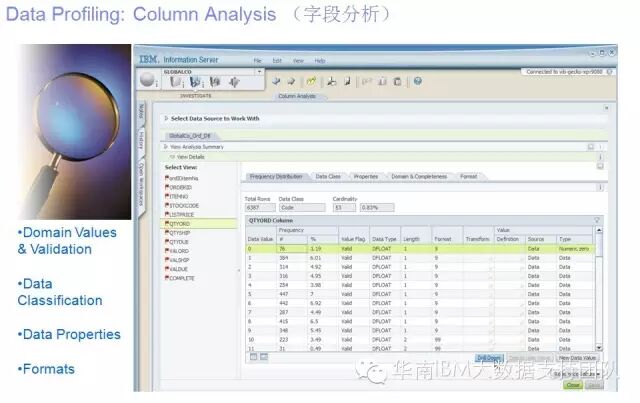Viewport: 640px width, 403px height.
Task: Switch to Domain & Completeness tab
Action: click(419, 176)
